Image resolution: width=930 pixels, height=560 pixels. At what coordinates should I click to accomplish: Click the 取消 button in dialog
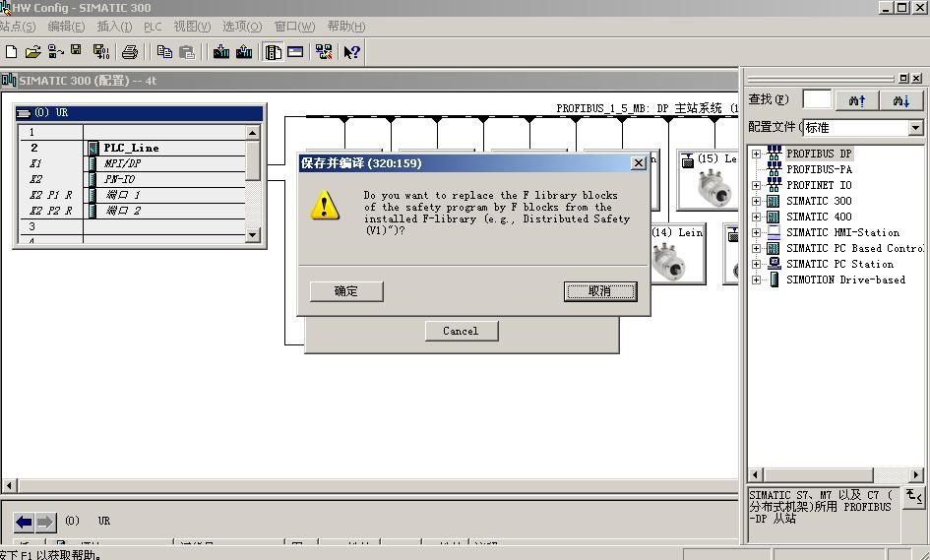pyautogui.click(x=600, y=291)
